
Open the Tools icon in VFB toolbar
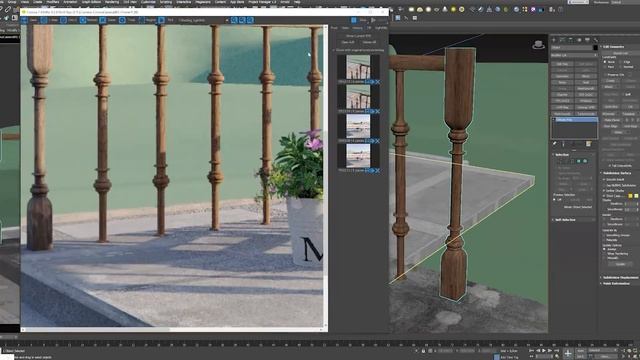122,20
